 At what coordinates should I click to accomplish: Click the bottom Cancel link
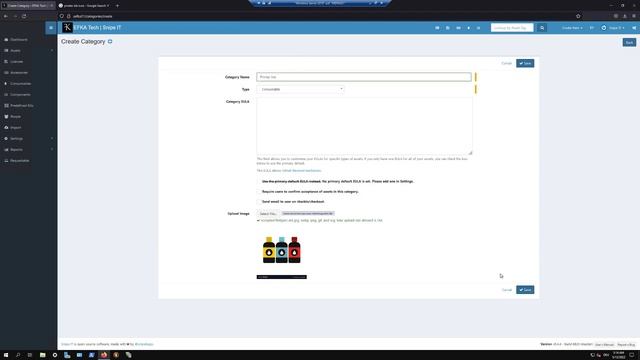(507, 290)
